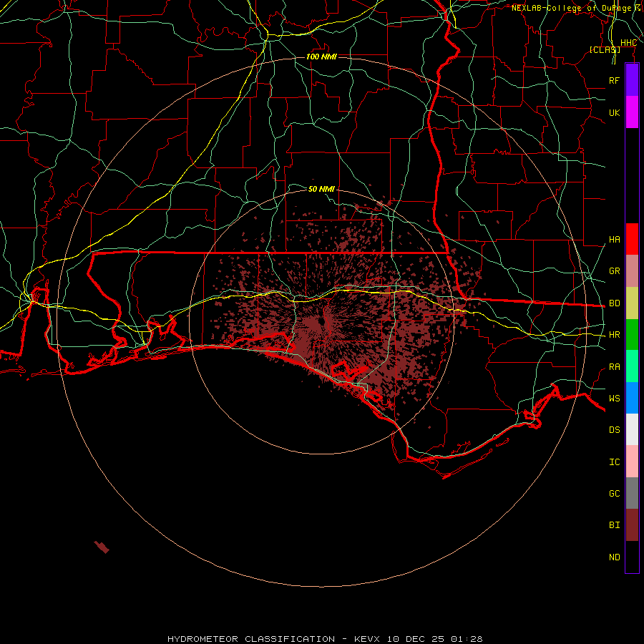The width and height of the screenshot is (644, 644).
Task: Click the GR legend label
Action: [614, 271]
